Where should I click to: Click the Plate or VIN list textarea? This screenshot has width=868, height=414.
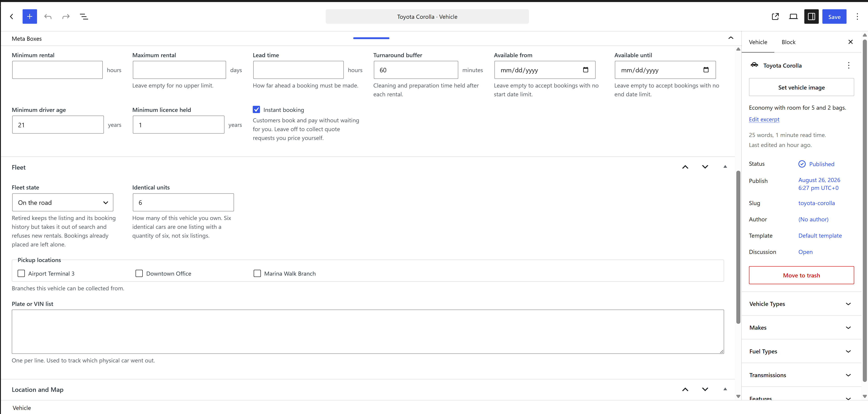click(368, 332)
